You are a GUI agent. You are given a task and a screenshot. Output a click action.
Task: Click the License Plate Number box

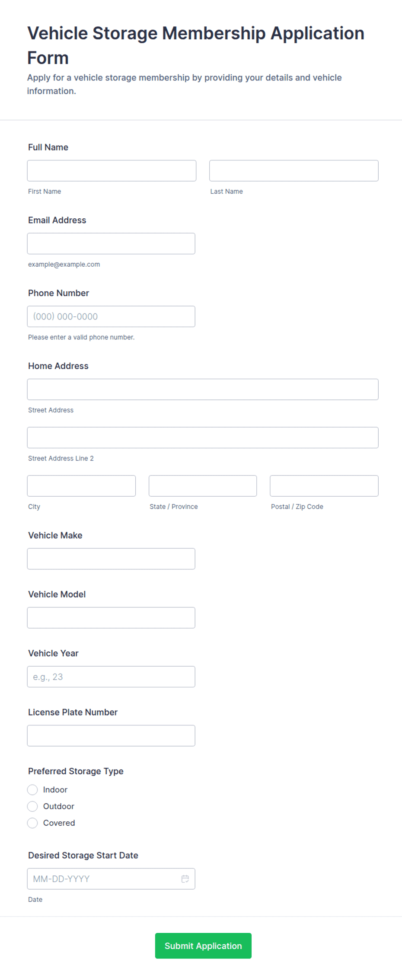pos(111,735)
